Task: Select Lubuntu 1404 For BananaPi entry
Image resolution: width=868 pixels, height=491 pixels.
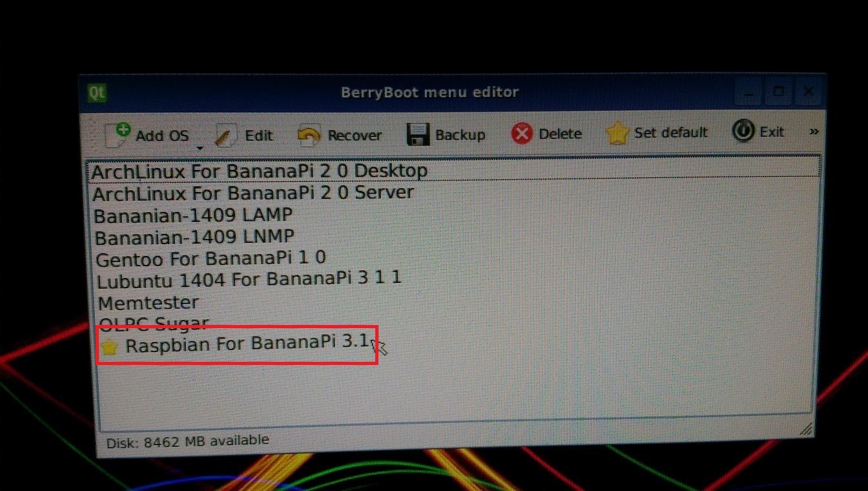Action: click(249, 280)
